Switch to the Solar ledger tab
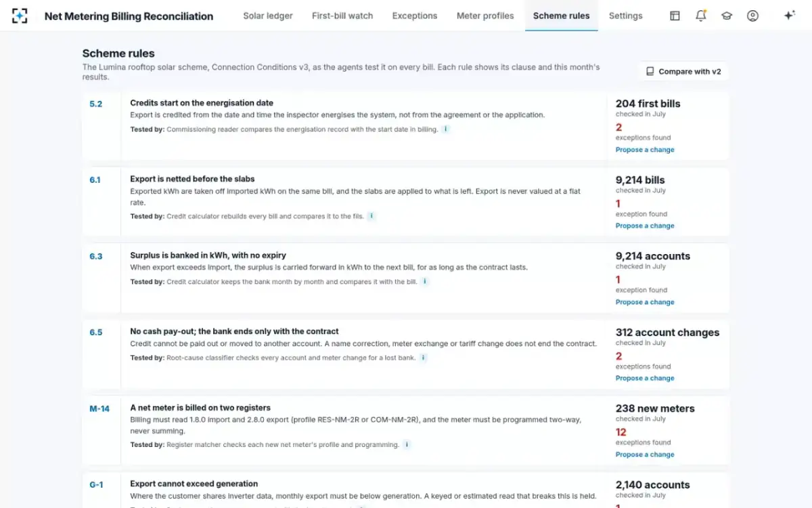 (x=268, y=16)
